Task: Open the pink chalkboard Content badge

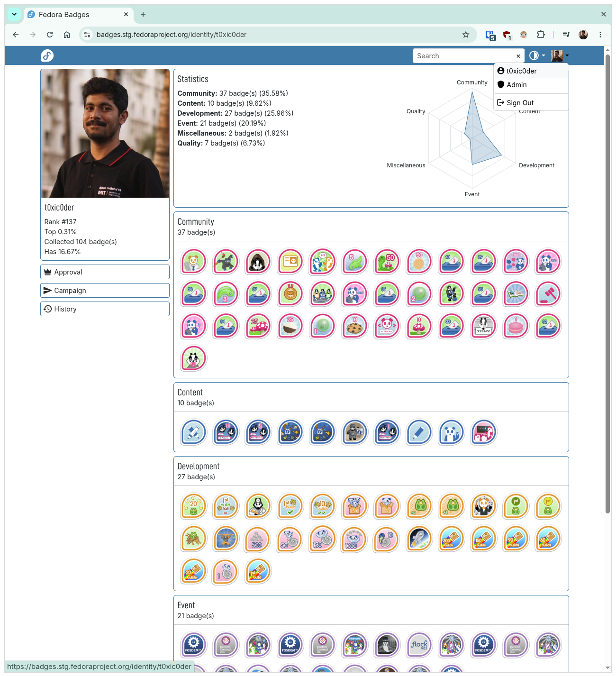Action: (x=484, y=432)
